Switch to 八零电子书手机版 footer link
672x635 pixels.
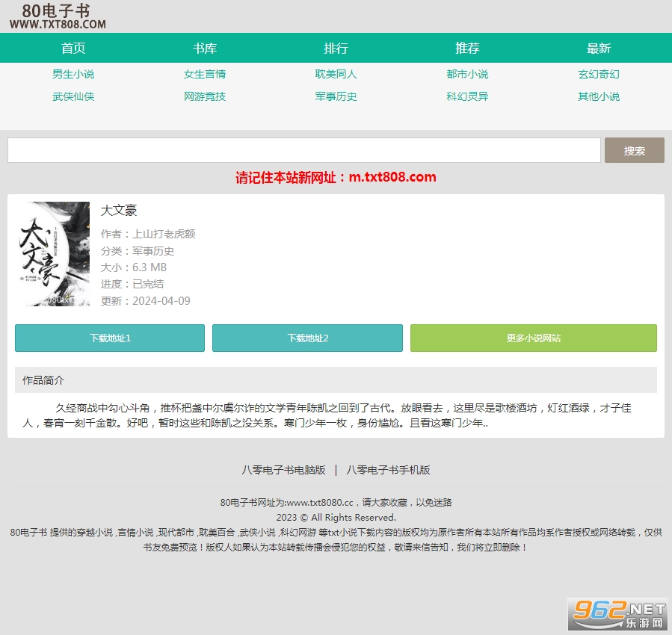point(388,470)
